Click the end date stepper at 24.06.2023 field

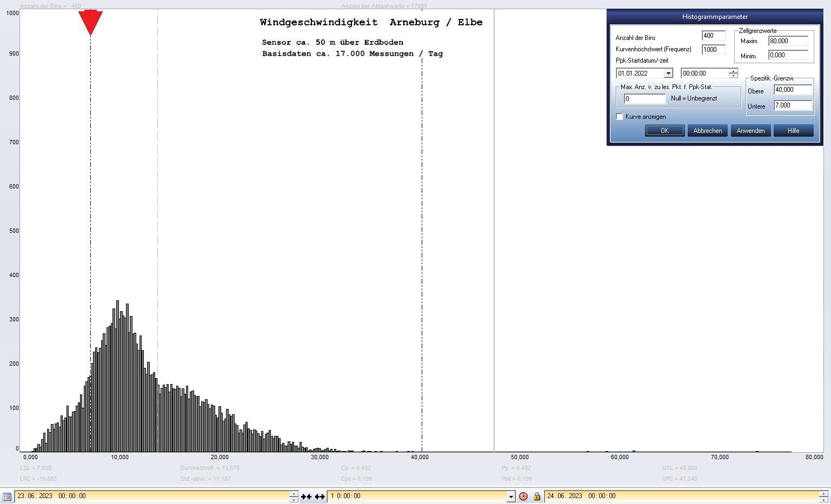pyautogui.click(x=823, y=496)
